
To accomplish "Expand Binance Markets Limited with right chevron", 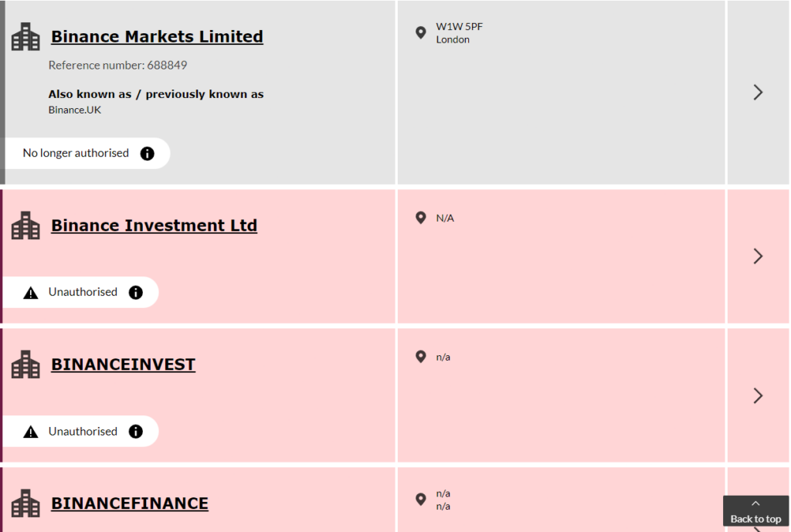I will (x=758, y=93).
